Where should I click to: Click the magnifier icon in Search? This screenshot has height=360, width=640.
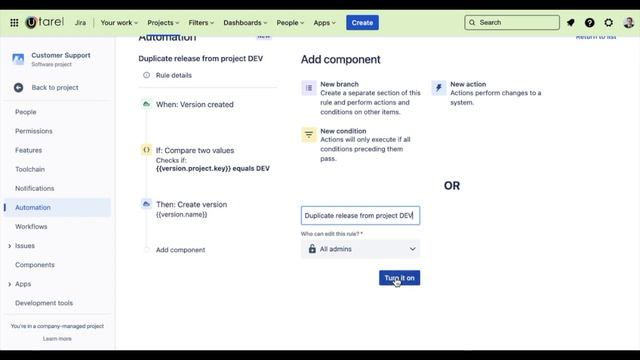(472, 22)
